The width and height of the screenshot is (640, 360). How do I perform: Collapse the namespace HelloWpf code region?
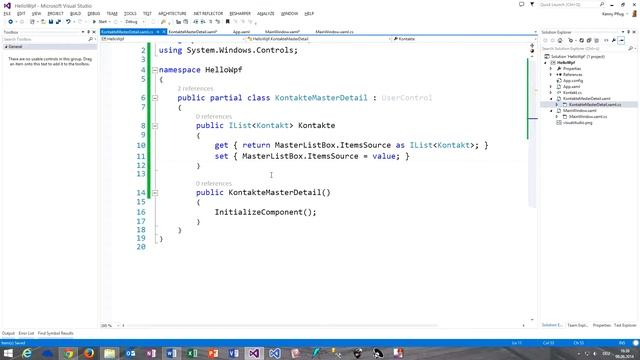tap(155, 70)
